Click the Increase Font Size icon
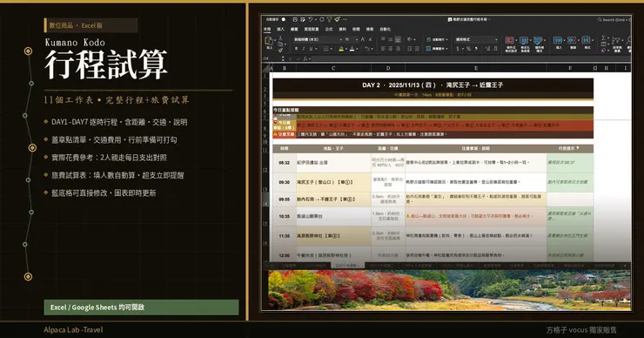 click(x=363, y=39)
